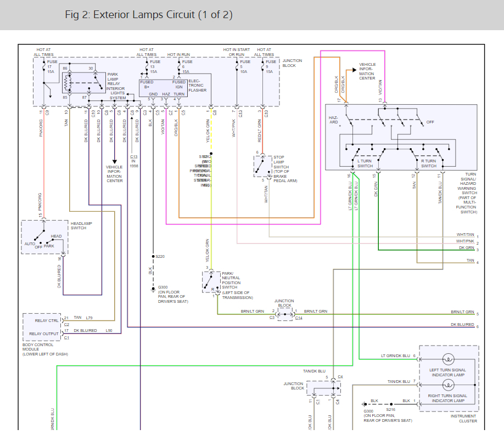Click the DK GRN wire label at pin 3

pyautogui.click(x=467, y=247)
